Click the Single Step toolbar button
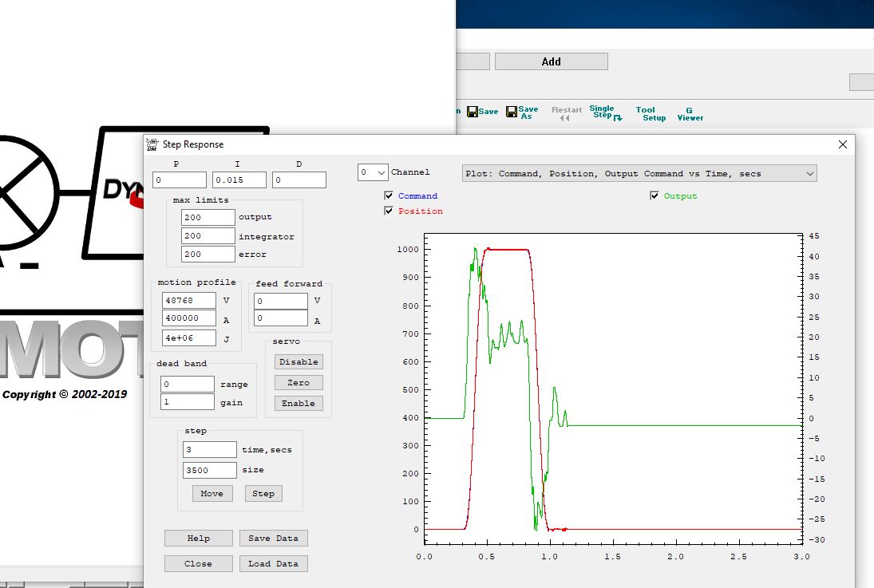 pos(605,112)
